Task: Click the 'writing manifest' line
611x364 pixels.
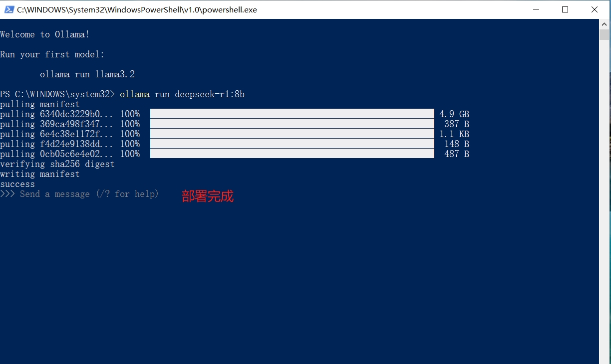Action: (40, 174)
